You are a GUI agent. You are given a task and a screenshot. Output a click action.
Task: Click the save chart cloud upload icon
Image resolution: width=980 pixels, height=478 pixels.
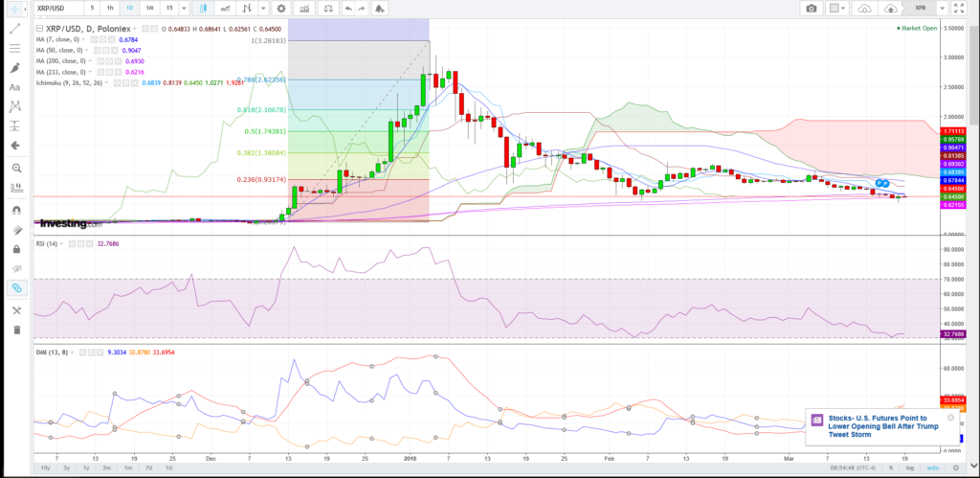[891, 8]
